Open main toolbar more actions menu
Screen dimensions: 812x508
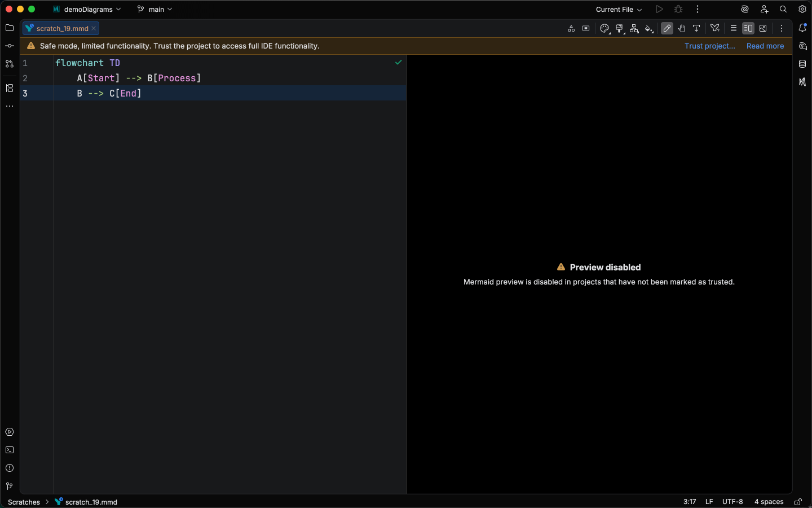point(698,10)
